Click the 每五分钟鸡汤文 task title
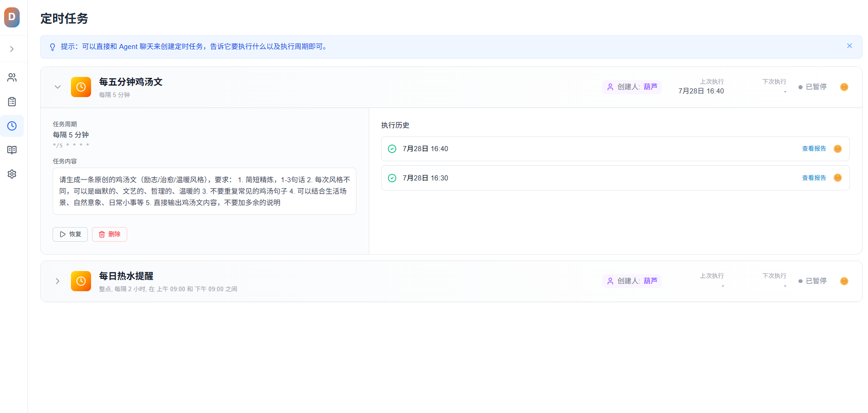 (131, 82)
